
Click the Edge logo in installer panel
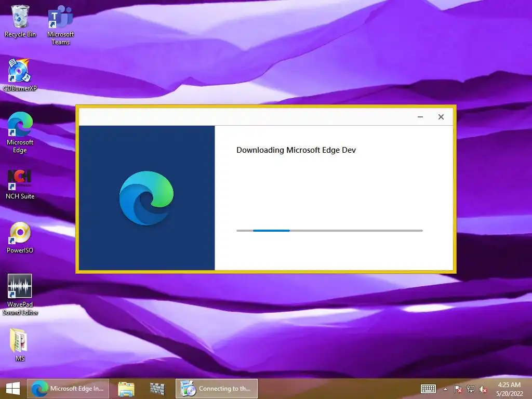point(147,198)
